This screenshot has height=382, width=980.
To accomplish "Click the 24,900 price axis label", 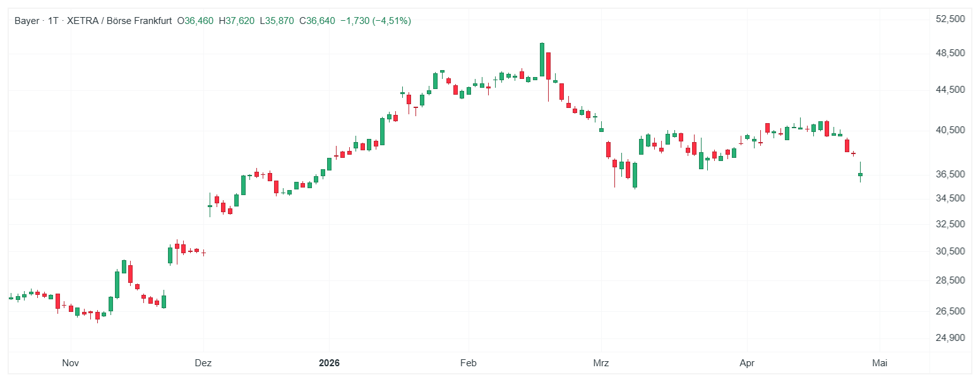I will (x=950, y=338).
